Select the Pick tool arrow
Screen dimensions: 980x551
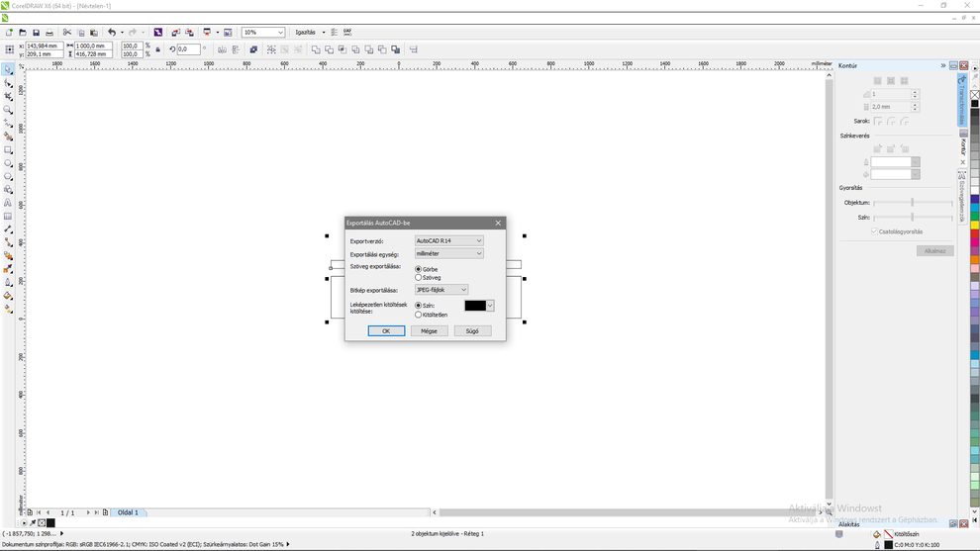click(9, 70)
